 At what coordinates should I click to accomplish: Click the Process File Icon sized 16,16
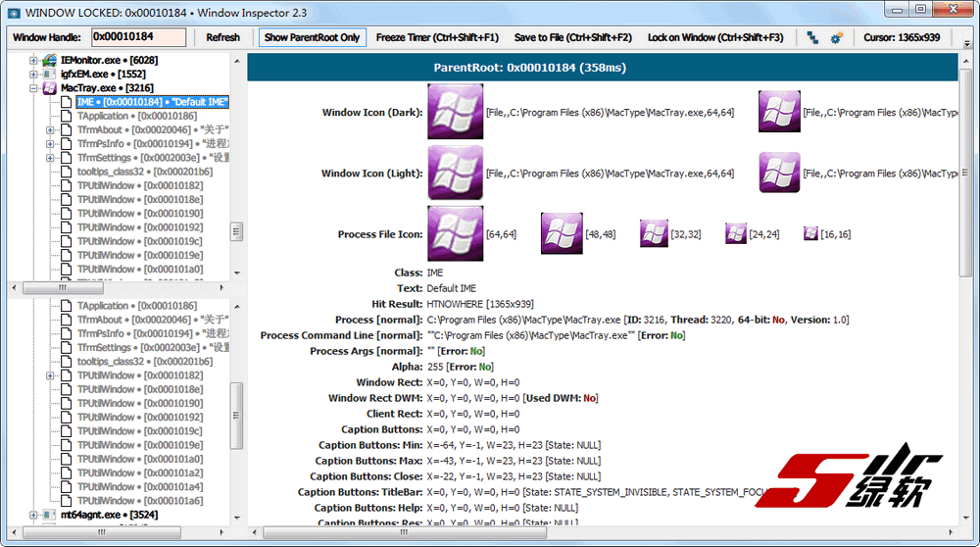(x=810, y=234)
